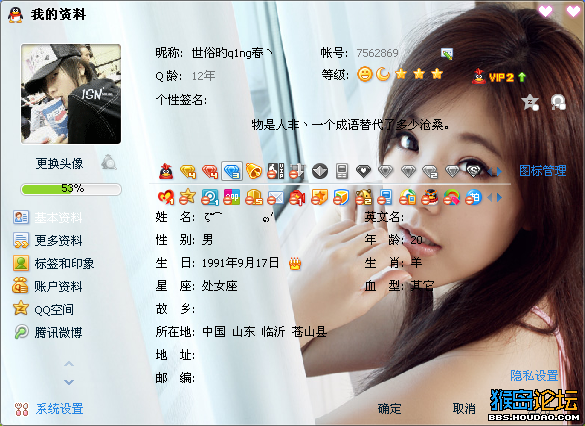Click the grey headset icon

pos(558,102)
